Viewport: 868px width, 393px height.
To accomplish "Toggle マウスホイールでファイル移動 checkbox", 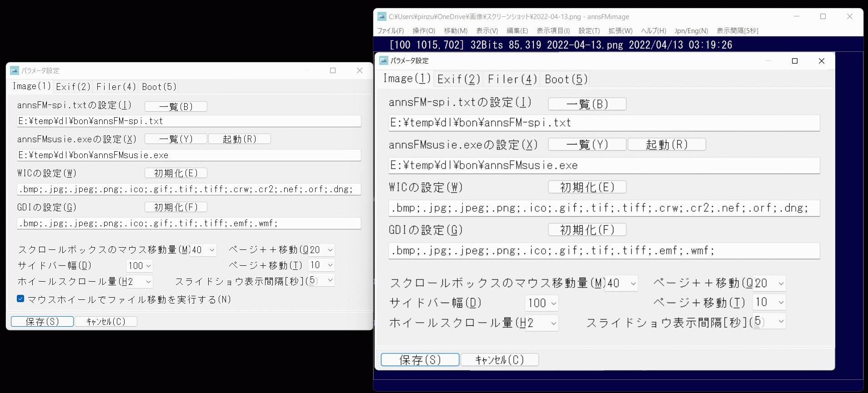I will [x=20, y=298].
